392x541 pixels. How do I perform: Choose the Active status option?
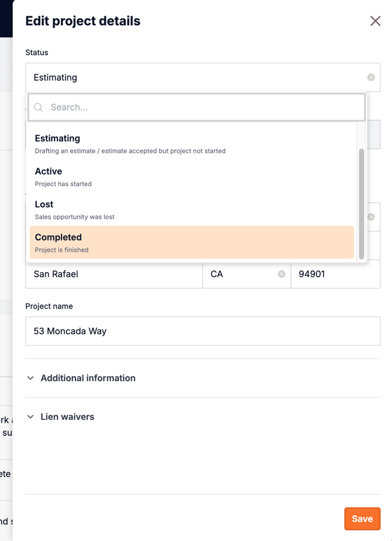tap(192, 177)
